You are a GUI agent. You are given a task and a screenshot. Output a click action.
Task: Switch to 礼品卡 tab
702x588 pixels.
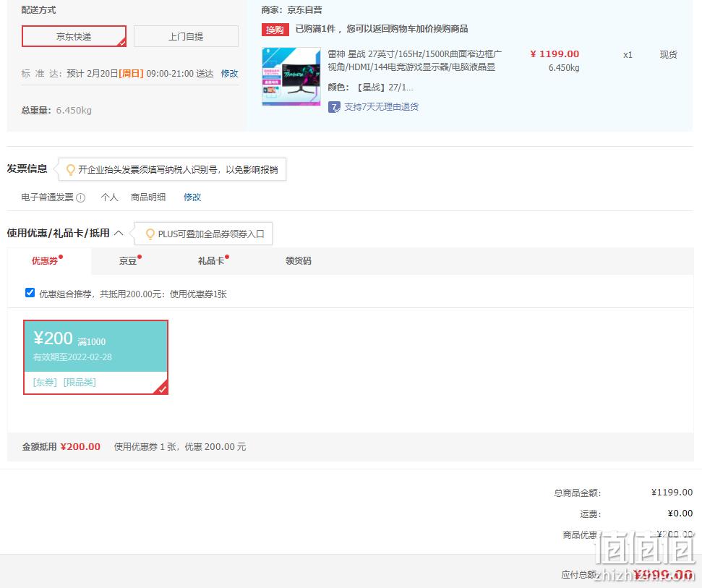coord(211,260)
